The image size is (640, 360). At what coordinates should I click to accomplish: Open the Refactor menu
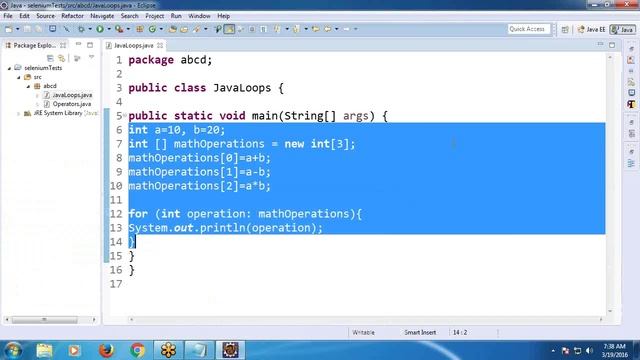click(x=72, y=16)
